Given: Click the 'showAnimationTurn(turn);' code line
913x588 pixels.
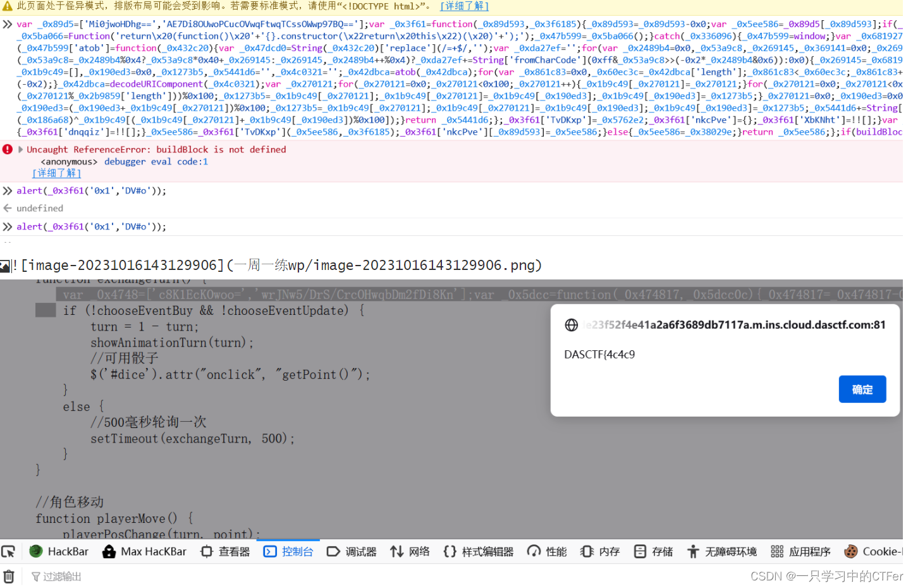Looking at the screenshot, I should click(x=172, y=342).
